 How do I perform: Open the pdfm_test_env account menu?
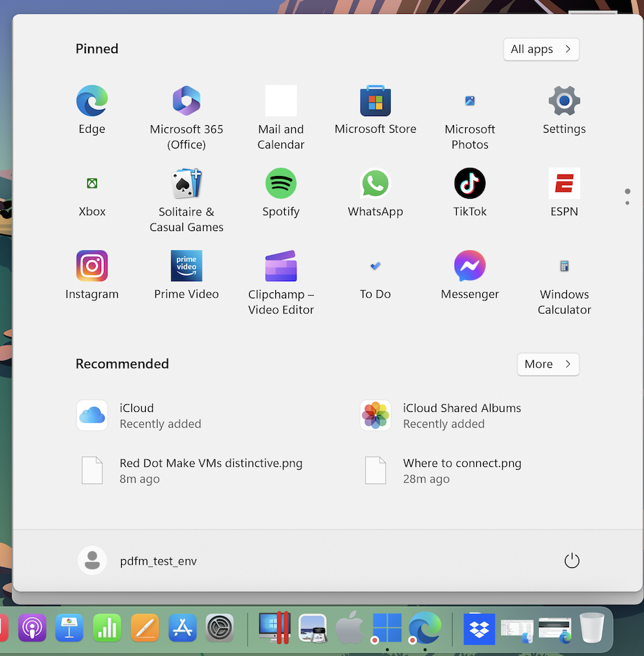click(136, 560)
